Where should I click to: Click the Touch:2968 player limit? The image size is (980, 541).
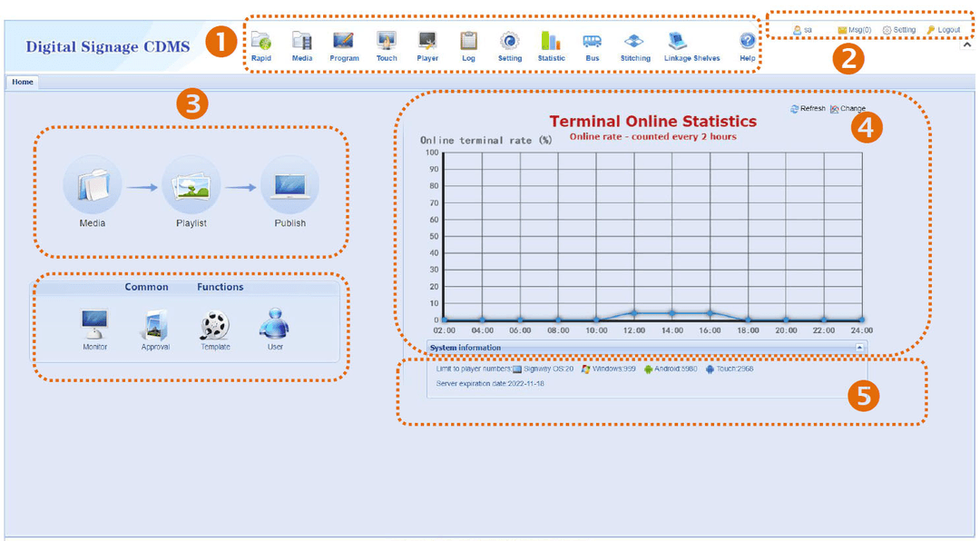pos(730,369)
